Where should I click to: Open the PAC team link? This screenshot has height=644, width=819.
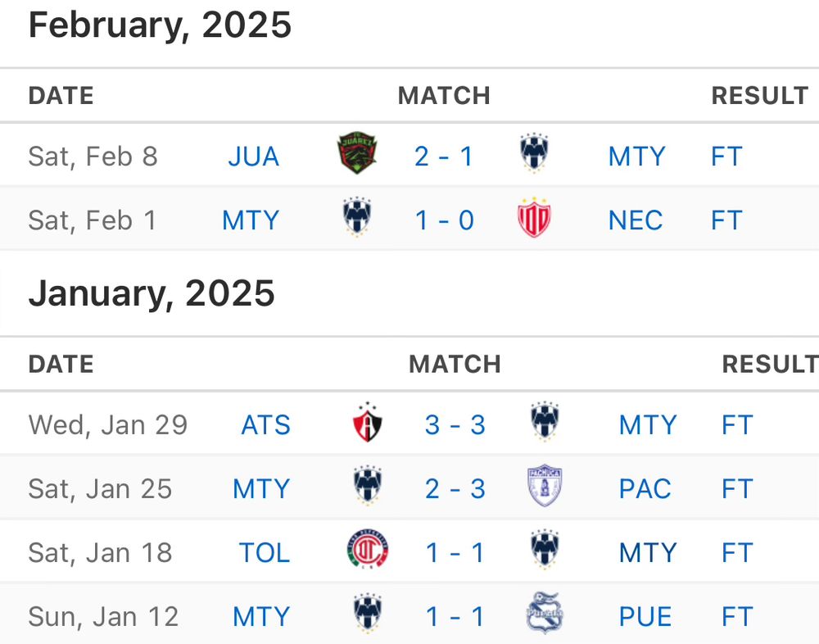point(645,488)
